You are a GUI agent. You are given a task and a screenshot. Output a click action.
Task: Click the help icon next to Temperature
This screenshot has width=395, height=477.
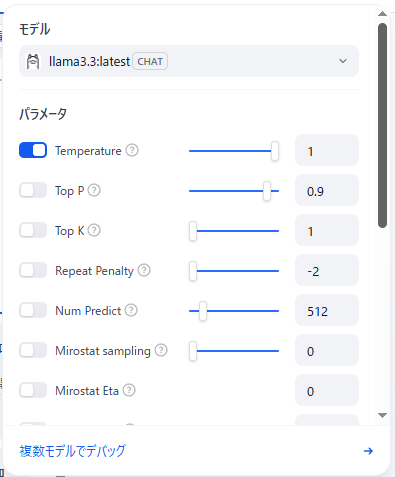pyautogui.click(x=132, y=150)
